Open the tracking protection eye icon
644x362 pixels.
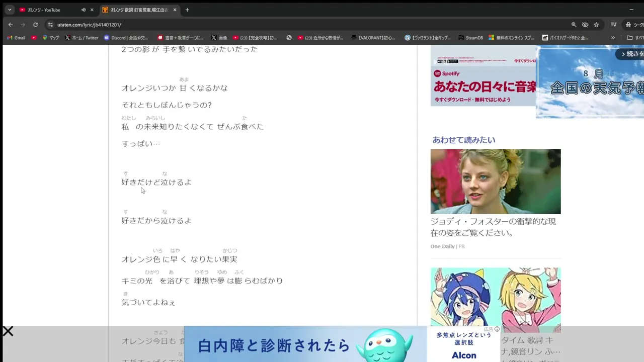585,24
